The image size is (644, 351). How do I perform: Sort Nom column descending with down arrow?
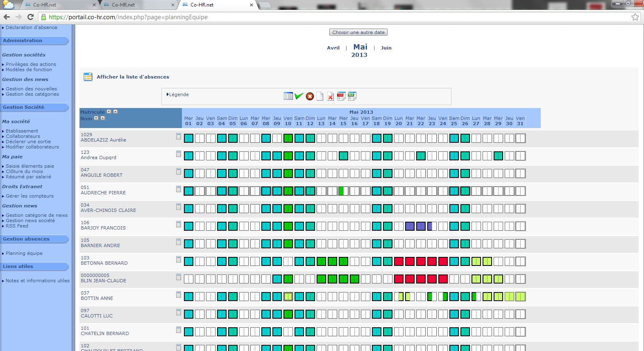pyautogui.click(x=96, y=118)
